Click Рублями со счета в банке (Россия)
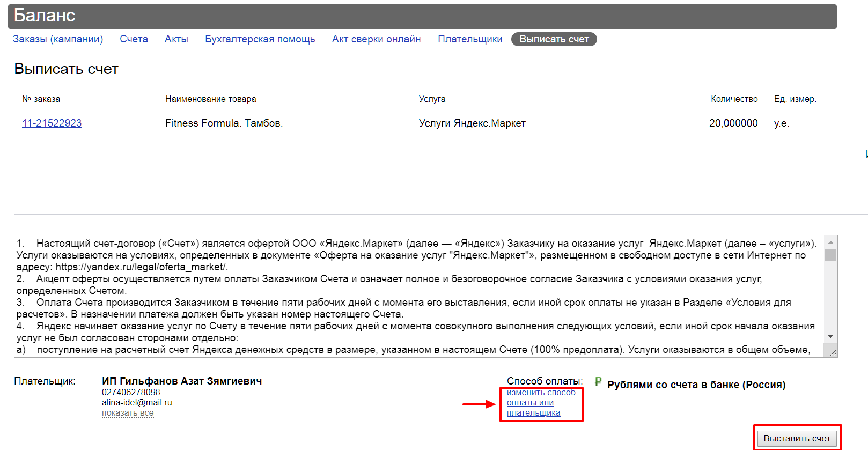 (x=696, y=385)
